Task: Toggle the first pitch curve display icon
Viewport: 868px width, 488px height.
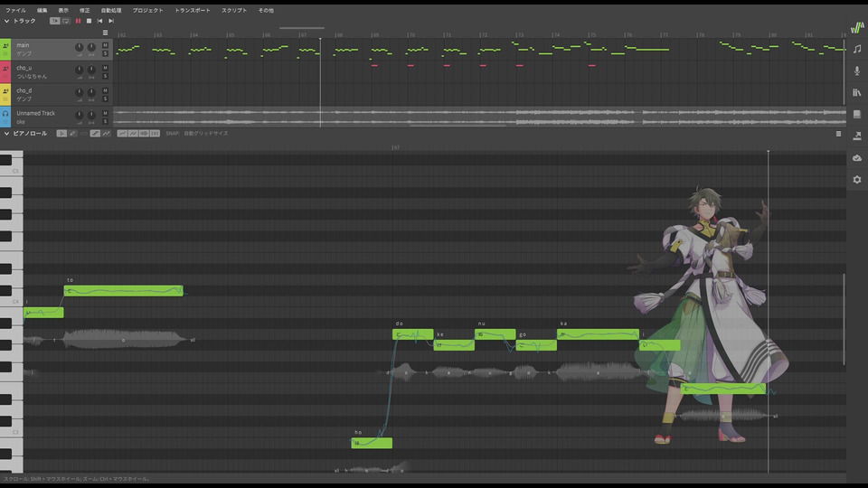Action: (x=122, y=134)
